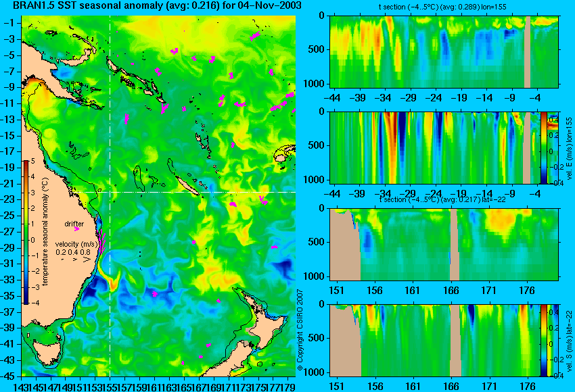Screen dimensions: 575x392
Task: Click the 176 longitude tick under the southward velocity section
Action: [x=528, y=387]
